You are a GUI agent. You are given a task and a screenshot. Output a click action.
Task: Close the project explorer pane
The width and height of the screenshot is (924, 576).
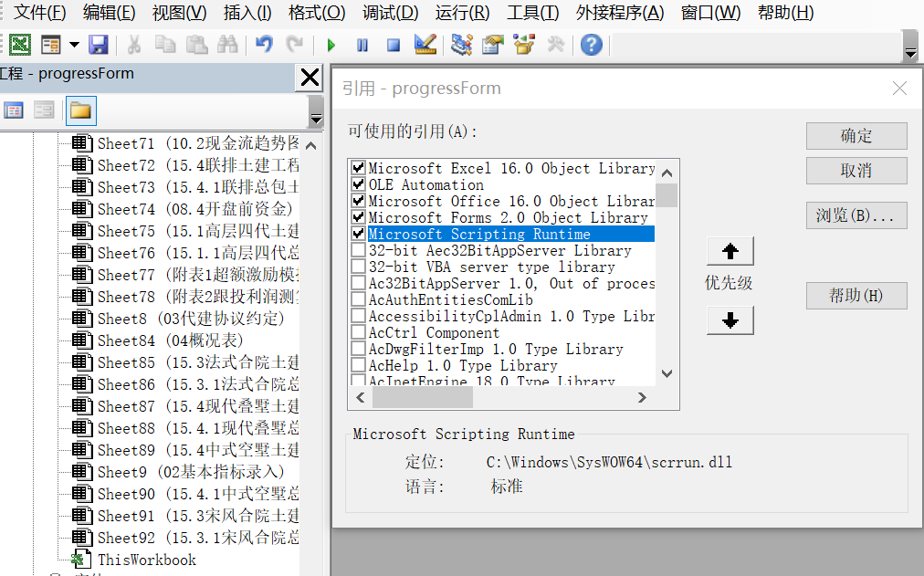coord(310,78)
